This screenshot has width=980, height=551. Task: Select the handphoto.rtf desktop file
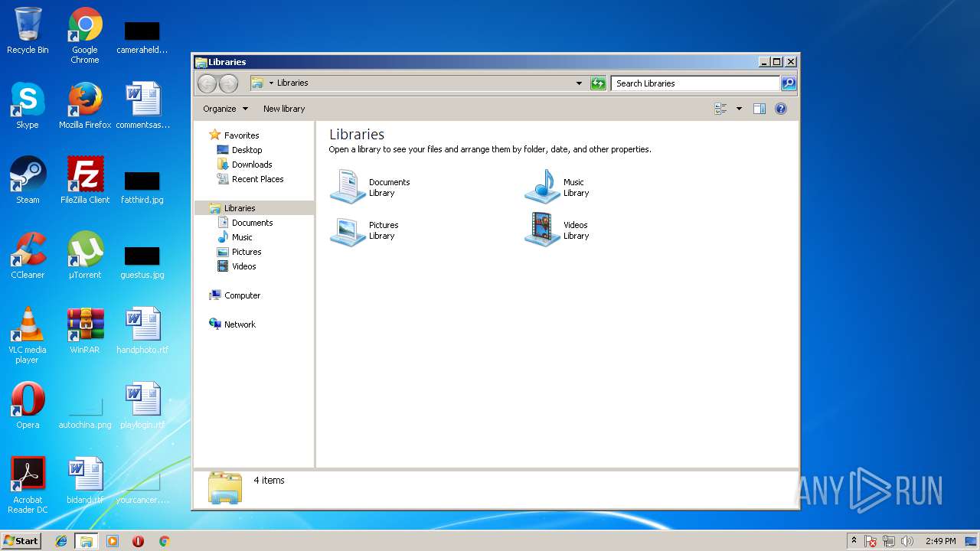pos(142,331)
